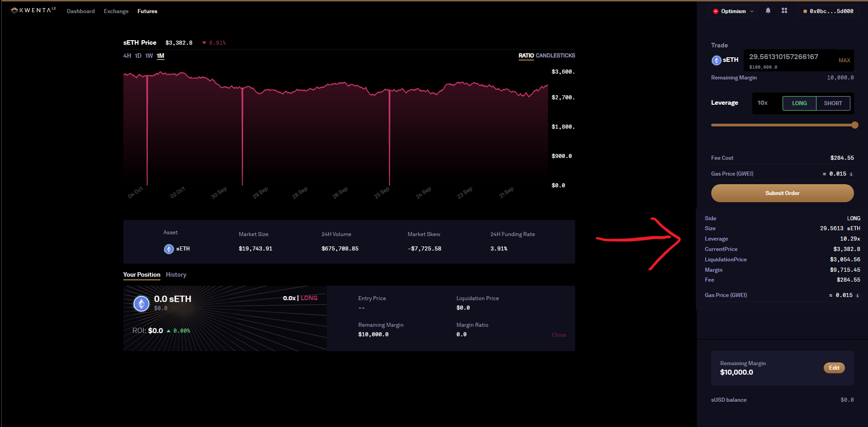868x427 pixels.
Task: Open the Optimism network dropdown
Action: coord(733,11)
